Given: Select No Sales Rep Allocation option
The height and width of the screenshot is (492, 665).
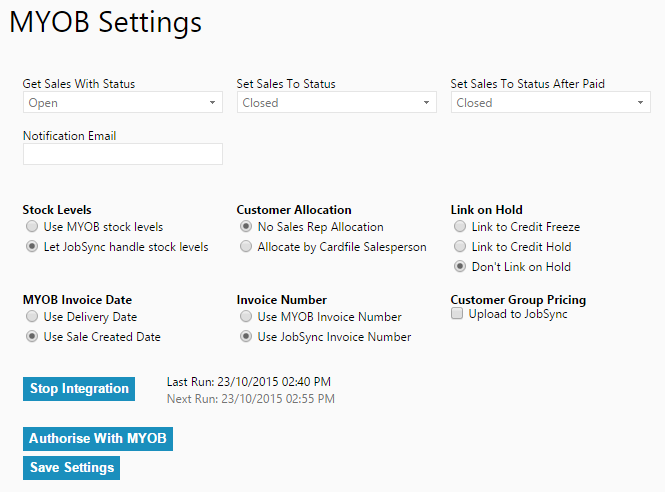Looking at the screenshot, I should pos(246,226).
